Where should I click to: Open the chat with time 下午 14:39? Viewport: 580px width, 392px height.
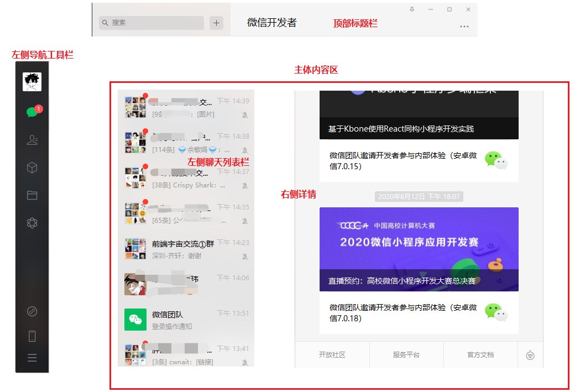[186, 107]
